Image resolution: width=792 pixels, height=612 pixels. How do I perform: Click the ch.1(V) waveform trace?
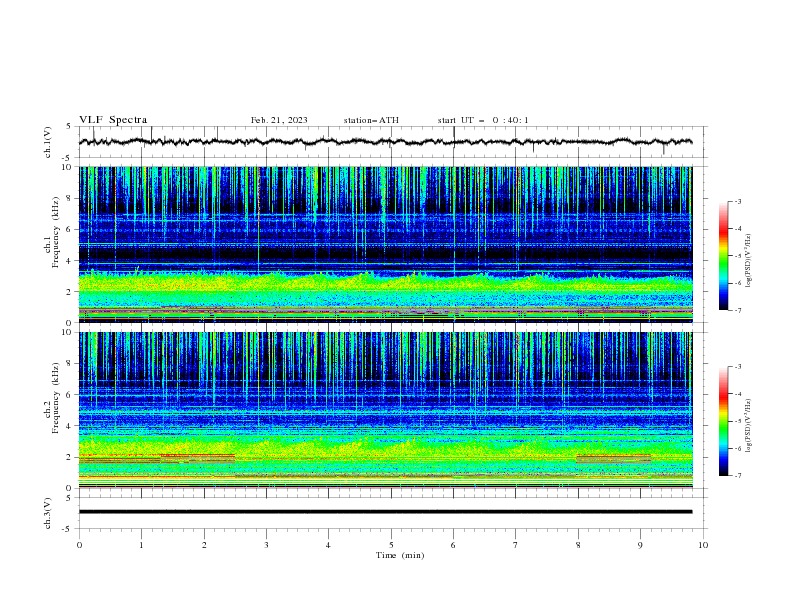[x=385, y=142]
